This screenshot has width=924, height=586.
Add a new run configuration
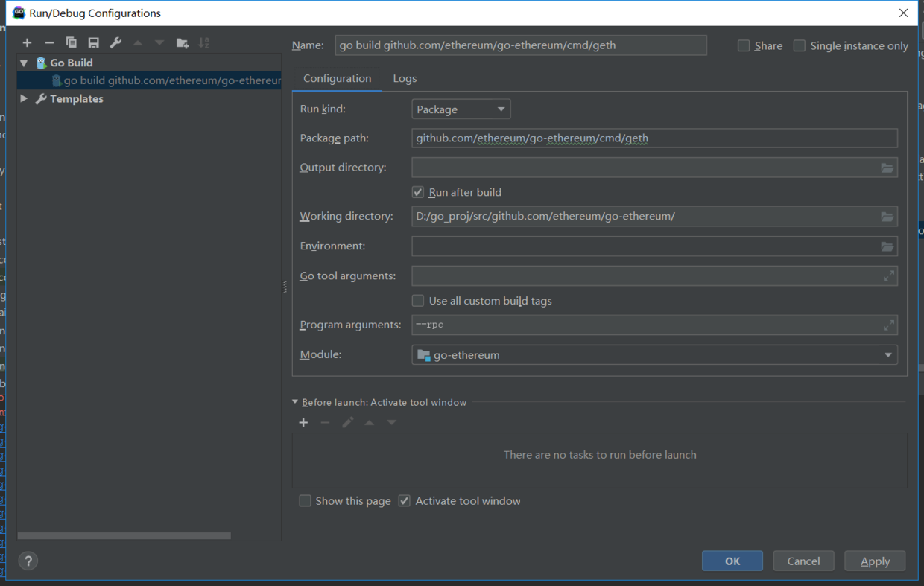[28, 43]
